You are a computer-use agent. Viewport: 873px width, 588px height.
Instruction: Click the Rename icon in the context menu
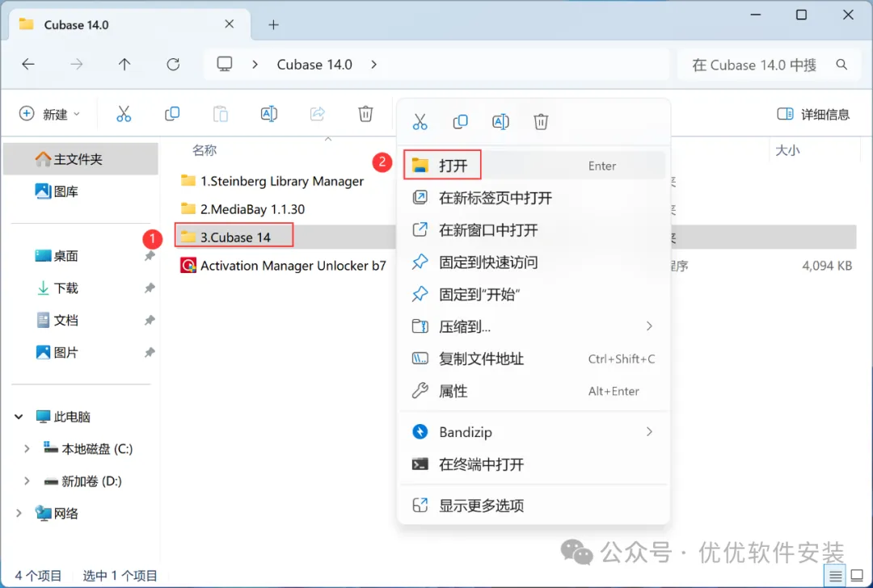point(500,121)
